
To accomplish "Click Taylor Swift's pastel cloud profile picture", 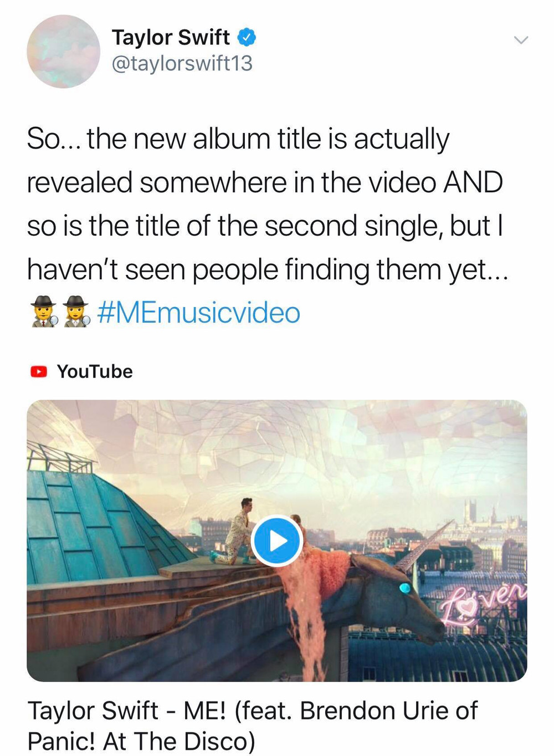I will click(x=63, y=52).
